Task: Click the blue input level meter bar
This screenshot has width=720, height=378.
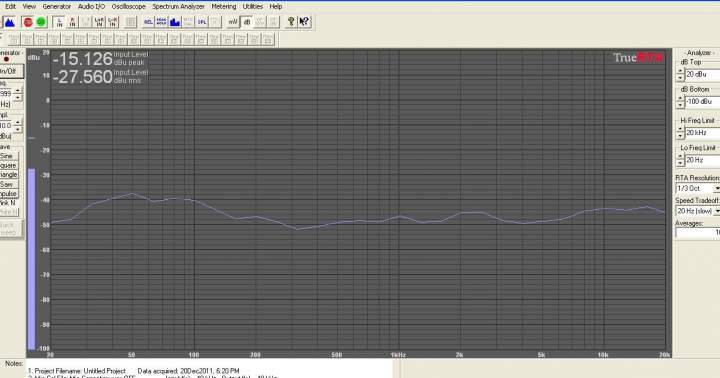Action: 31,260
